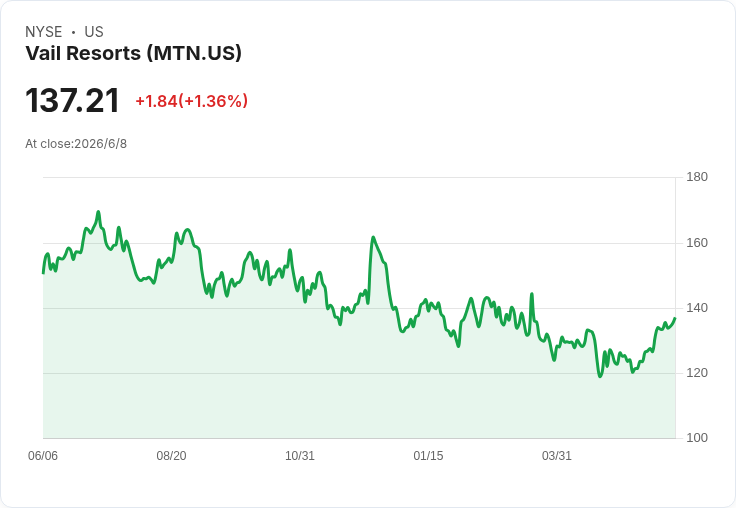The image size is (736, 508).
Task: Click the 120 price axis label
Action: click(x=697, y=373)
